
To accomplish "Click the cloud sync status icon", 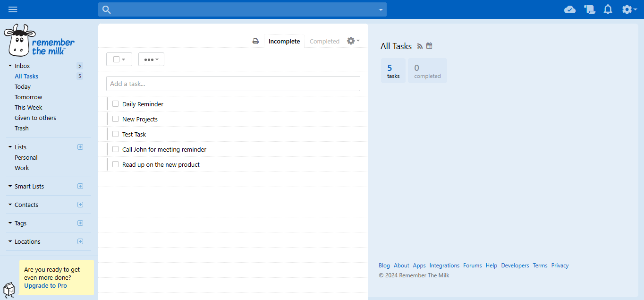I will (x=570, y=9).
